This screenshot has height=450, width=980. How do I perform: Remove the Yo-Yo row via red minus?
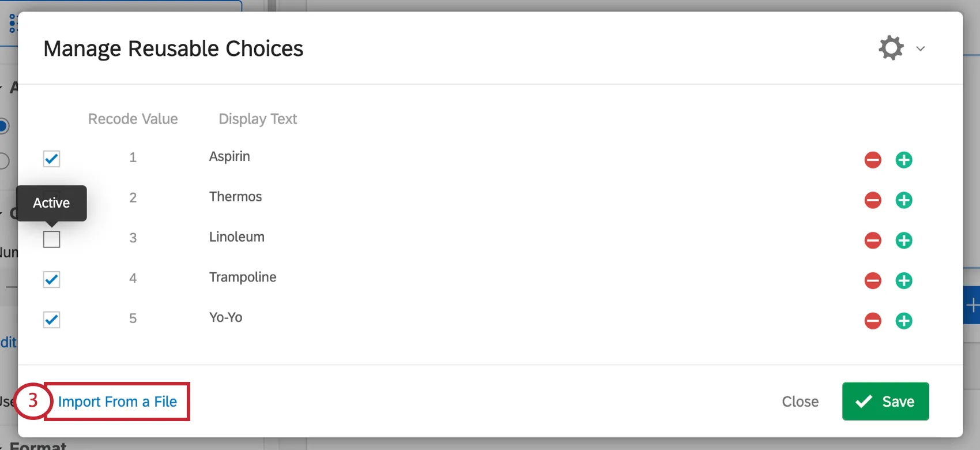(872, 321)
